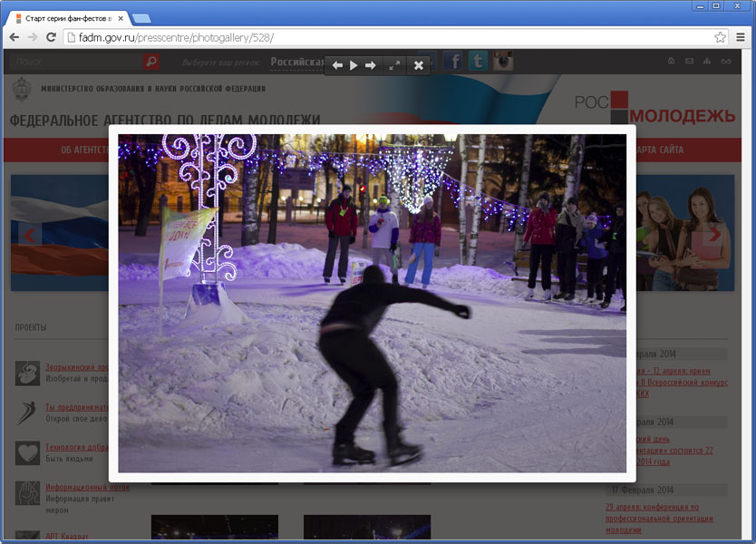
Task: Start slideshow with lightbox play button
Action: (354, 65)
